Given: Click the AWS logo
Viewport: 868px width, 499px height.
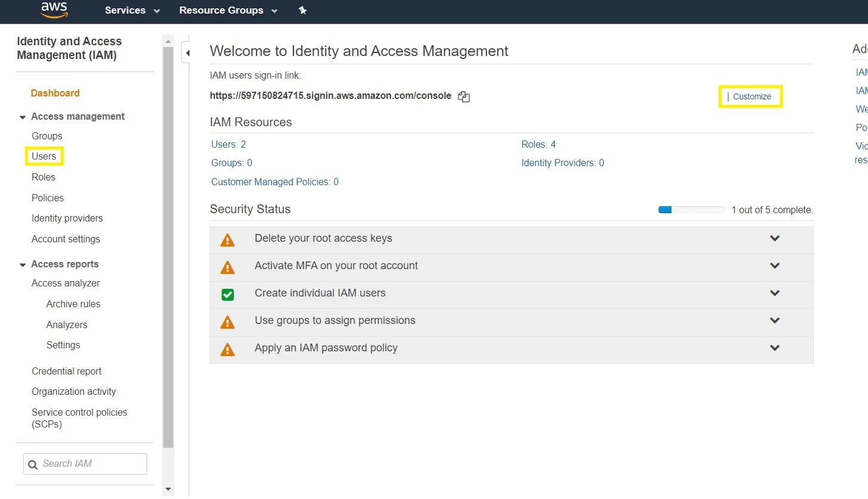Looking at the screenshot, I should coord(54,10).
